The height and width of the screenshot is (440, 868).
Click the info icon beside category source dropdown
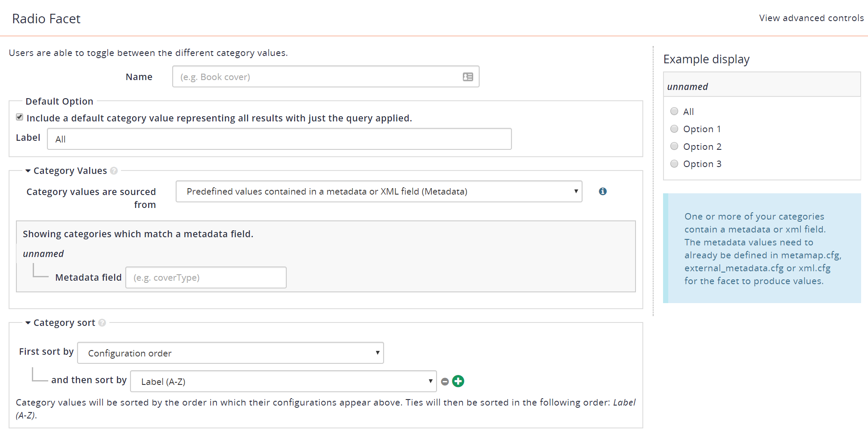coord(602,191)
